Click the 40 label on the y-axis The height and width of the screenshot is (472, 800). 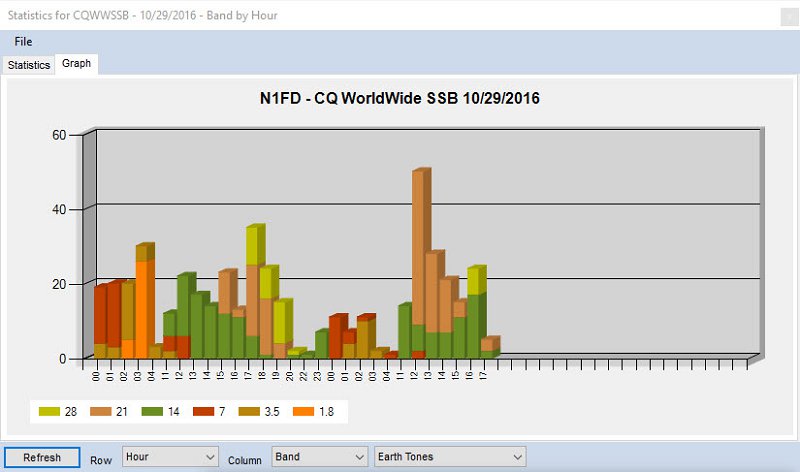tap(59, 210)
